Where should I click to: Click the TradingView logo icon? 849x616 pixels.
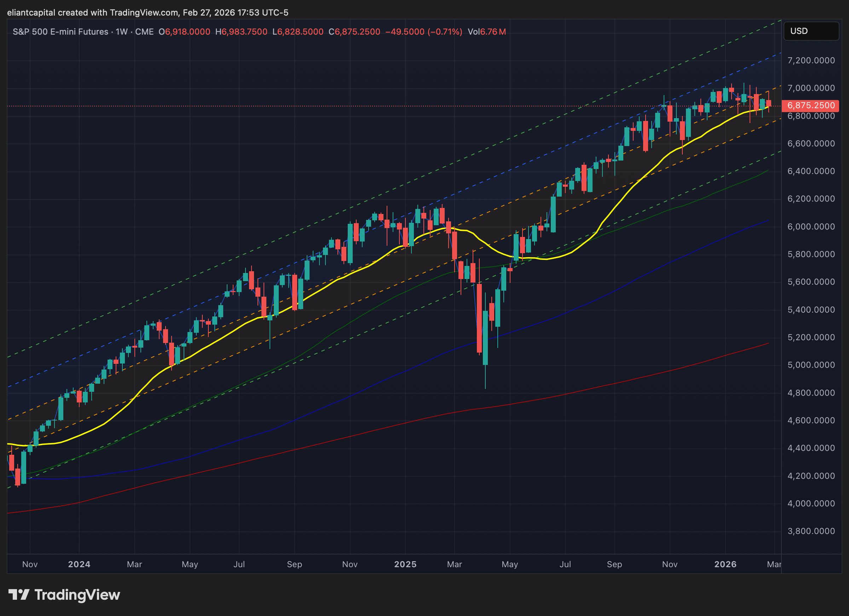[19, 594]
